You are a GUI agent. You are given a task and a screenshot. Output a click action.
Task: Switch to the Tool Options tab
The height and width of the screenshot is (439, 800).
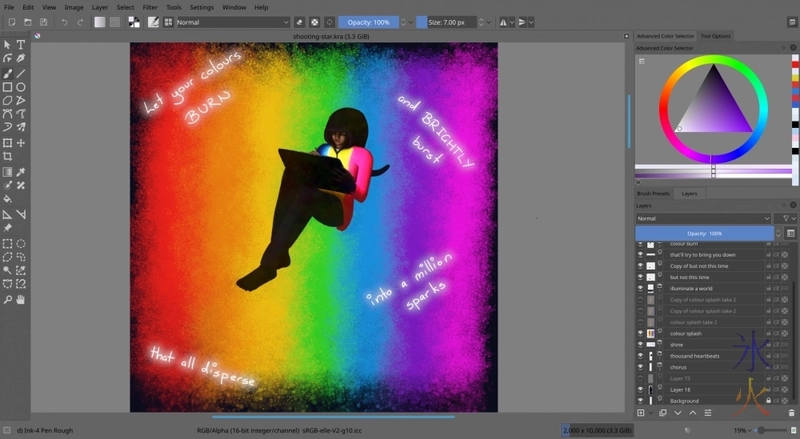pyautogui.click(x=715, y=36)
